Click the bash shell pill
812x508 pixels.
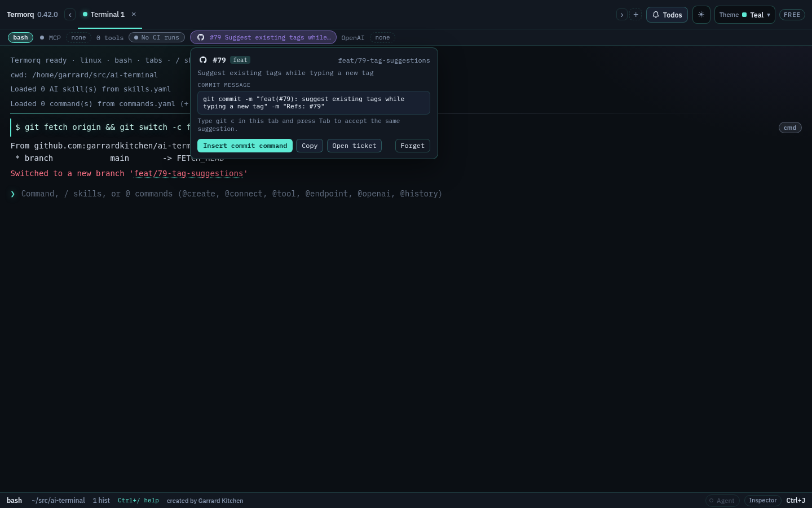[20, 37]
